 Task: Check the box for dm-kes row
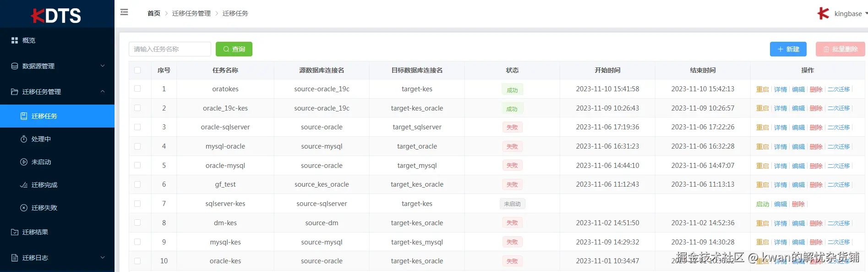point(137,222)
